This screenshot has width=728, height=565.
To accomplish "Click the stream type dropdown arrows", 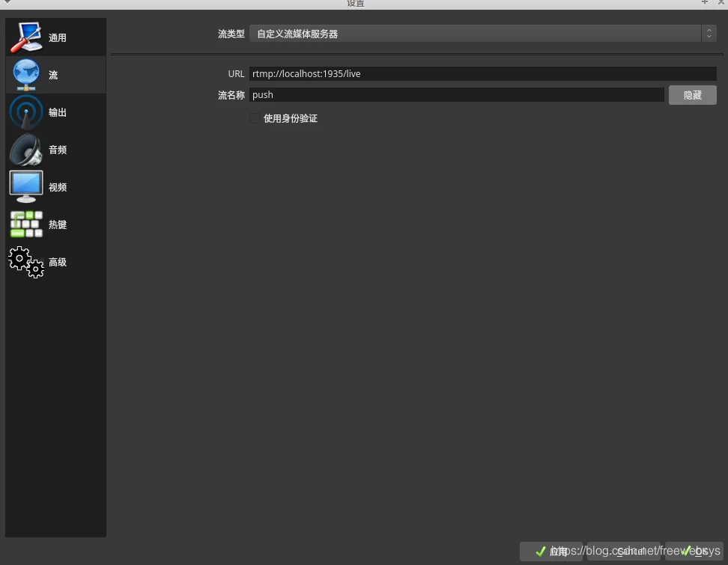I will coord(709,34).
